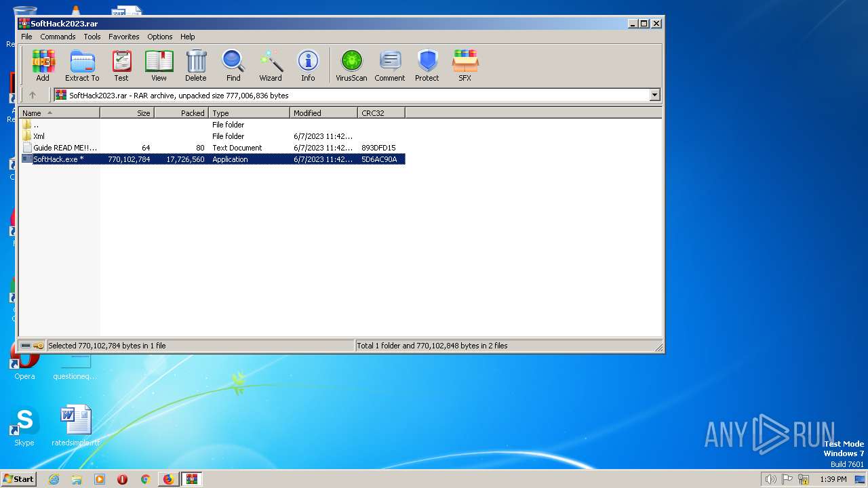Open Windows Explorer taskbar folder icon
The height and width of the screenshot is (488, 868).
coord(77,479)
